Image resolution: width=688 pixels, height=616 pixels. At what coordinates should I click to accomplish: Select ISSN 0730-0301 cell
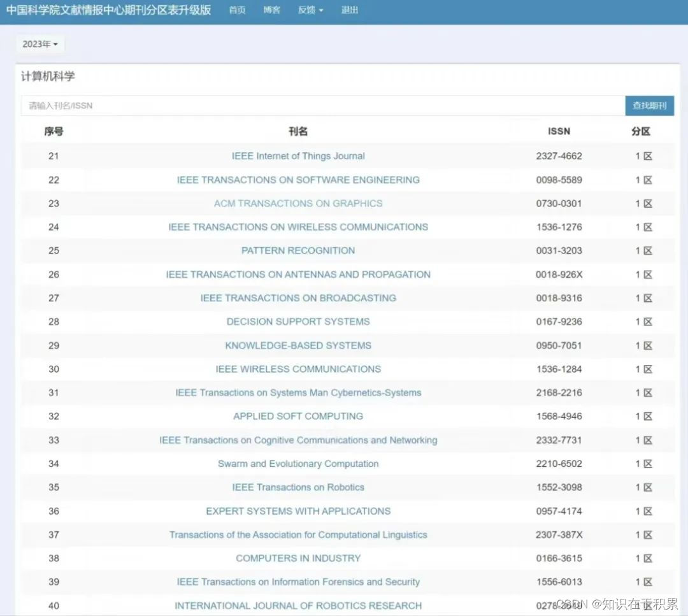(x=559, y=204)
